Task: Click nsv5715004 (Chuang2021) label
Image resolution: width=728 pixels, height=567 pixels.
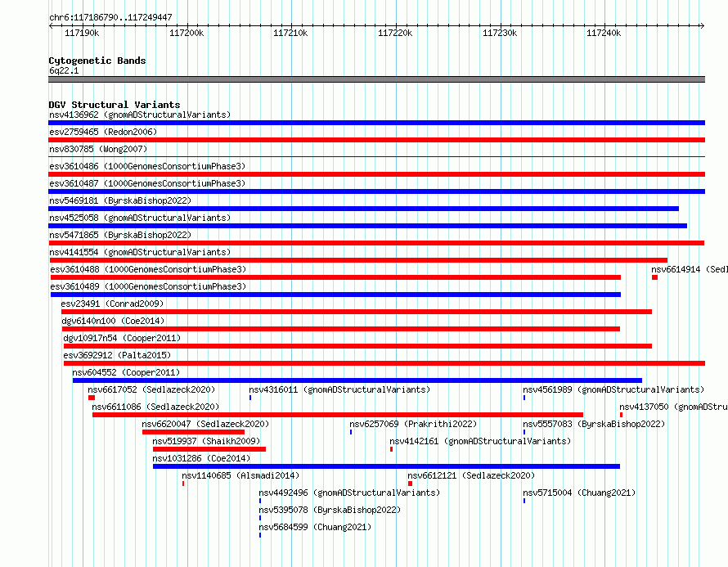Action: pos(579,493)
